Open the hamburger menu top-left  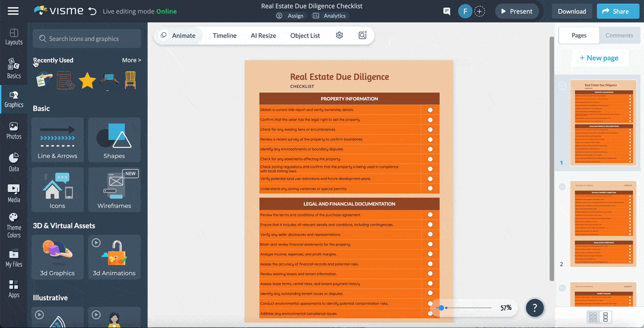coord(13,11)
